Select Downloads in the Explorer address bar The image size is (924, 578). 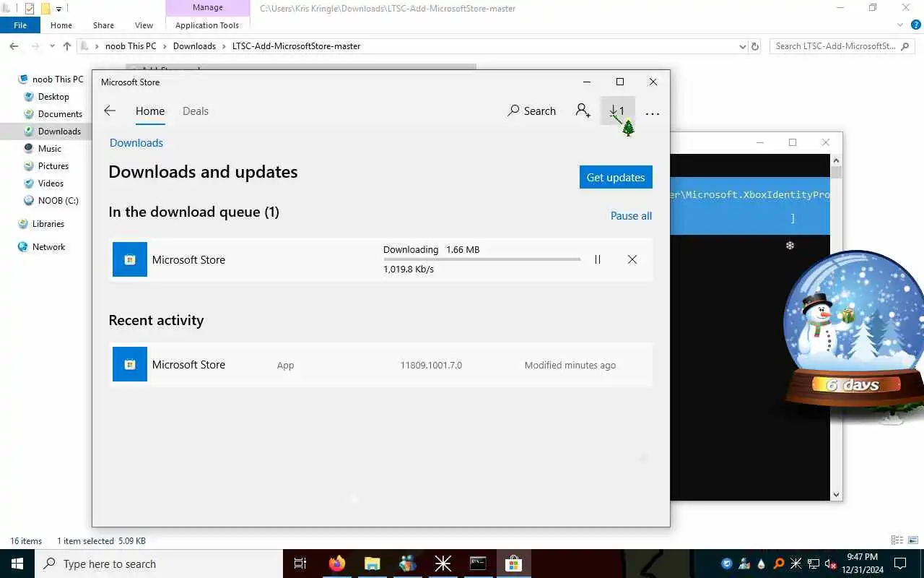tap(194, 46)
